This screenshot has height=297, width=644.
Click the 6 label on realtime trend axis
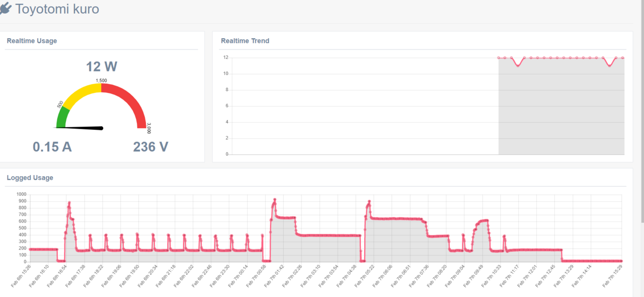click(x=227, y=106)
